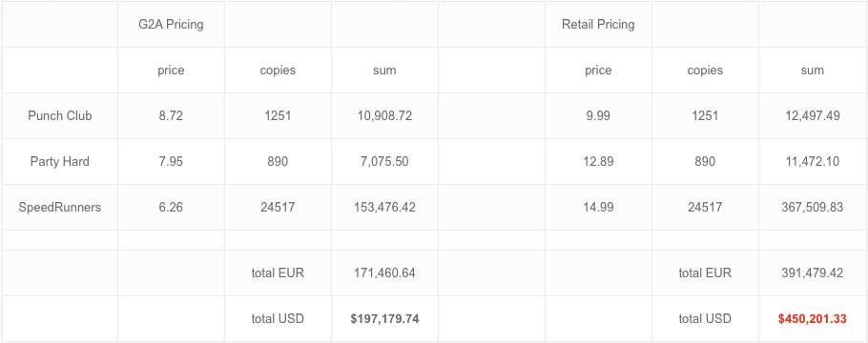Select the 14.99 retail price cell
Image resolution: width=868 pixels, height=343 pixels.
(x=598, y=208)
